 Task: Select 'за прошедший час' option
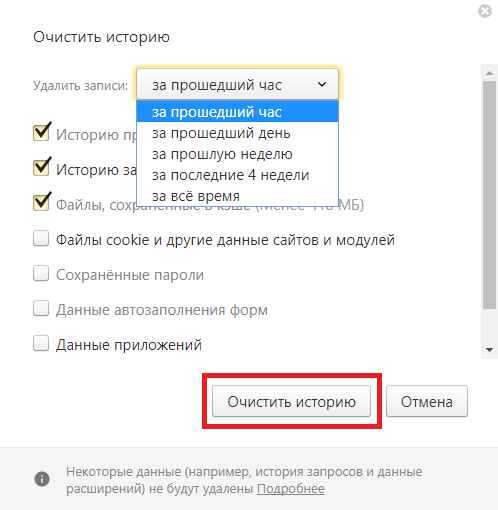coord(237,112)
